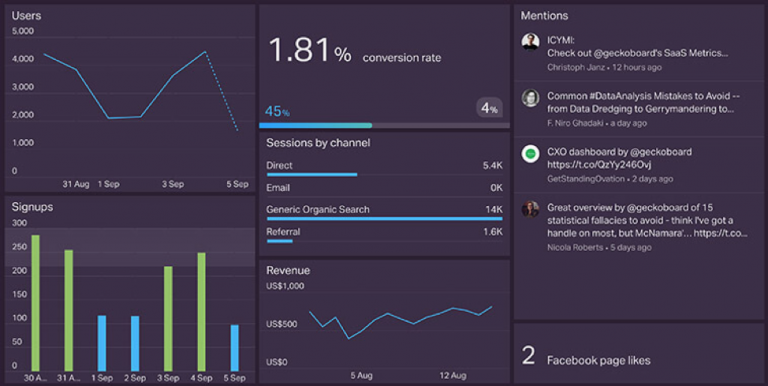Select the Generic Organic Search row
Image resolution: width=768 pixels, height=386 pixels.
click(x=384, y=212)
